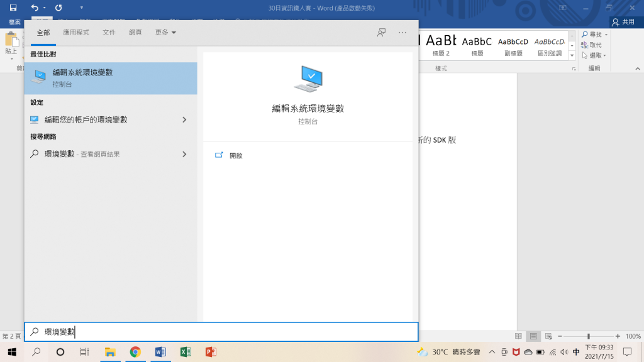Open Task View on the taskbar
644x362 pixels.
[85, 352]
